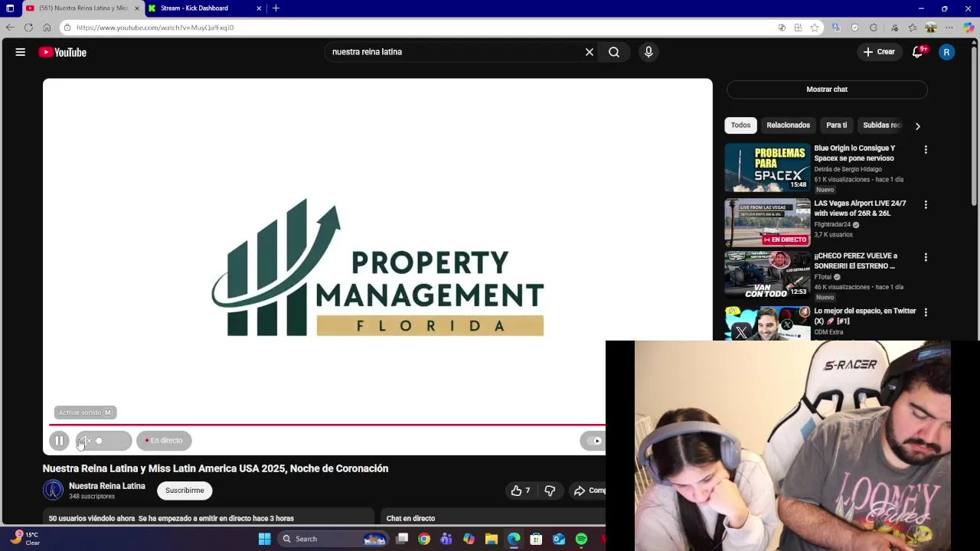Expand the video description box
The height and width of the screenshot is (551, 980).
pyautogui.click(x=208, y=517)
